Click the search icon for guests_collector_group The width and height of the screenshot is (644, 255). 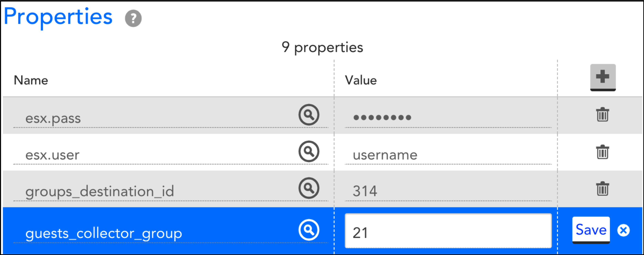(x=309, y=230)
